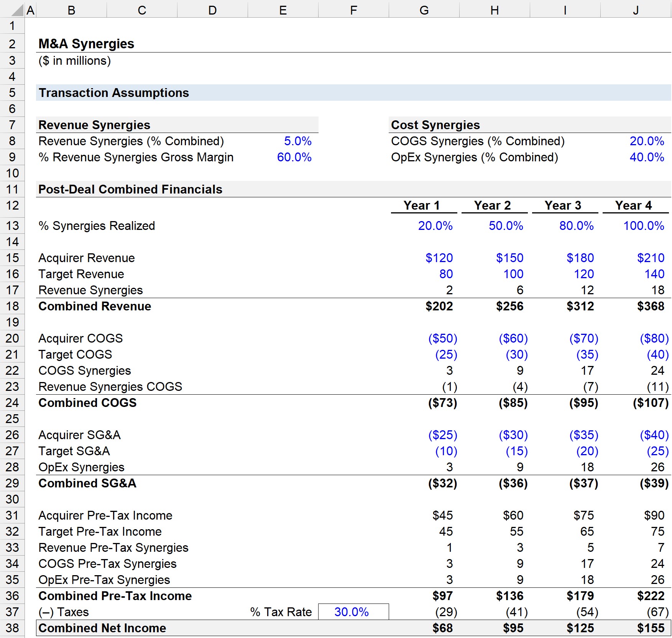Screen dimensions: 672x638
Task: Select the 60.0% gross margin input
Action: coord(294,157)
